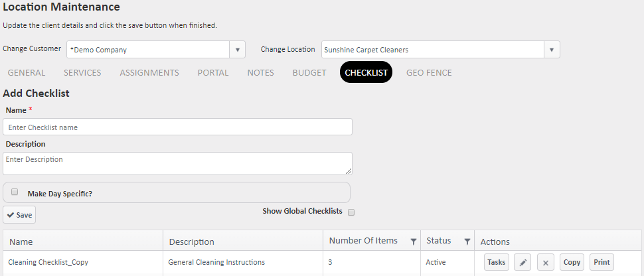Sort by the Name column header
Viewport: 644px width, 276px height.
21,241
